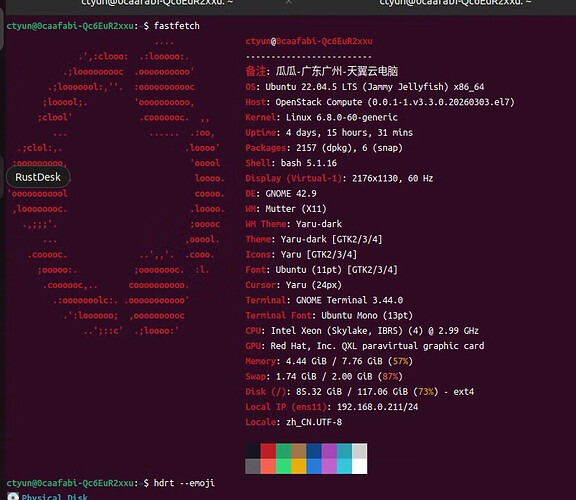Click the Memory usage line

click(x=329, y=361)
